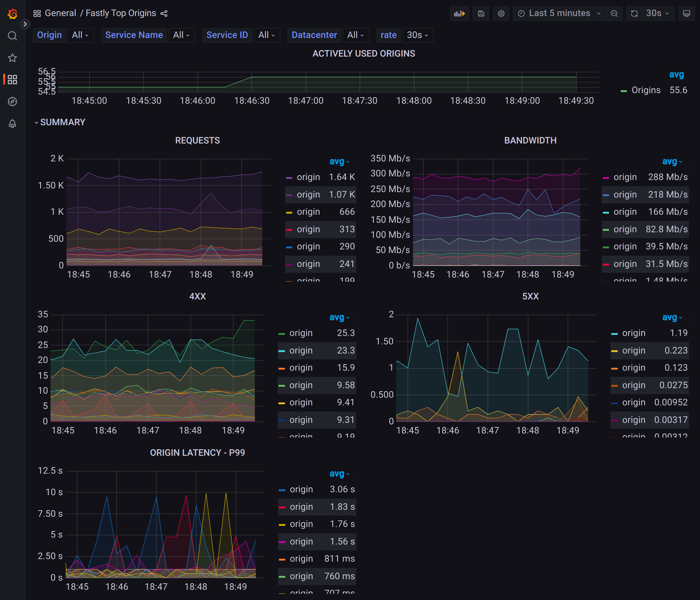Screen dimensions: 700x600
Task: Open dashboard settings gear
Action: tap(501, 14)
